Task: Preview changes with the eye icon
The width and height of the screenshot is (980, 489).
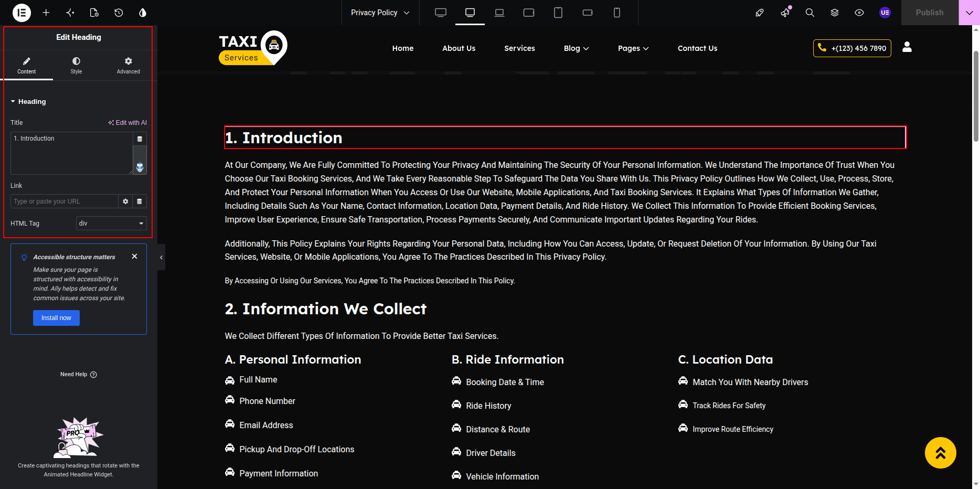Action: tap(859, 13)
